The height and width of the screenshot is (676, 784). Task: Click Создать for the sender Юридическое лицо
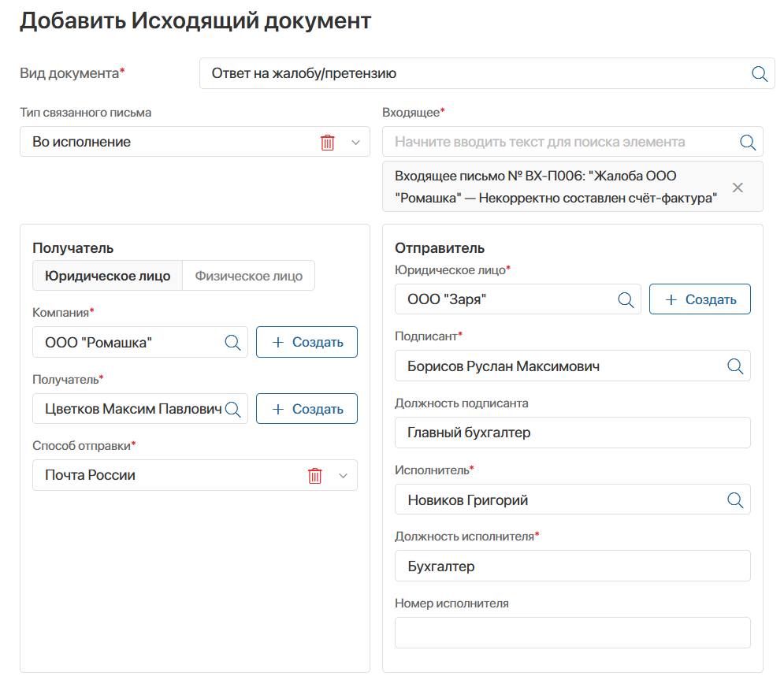700,299
